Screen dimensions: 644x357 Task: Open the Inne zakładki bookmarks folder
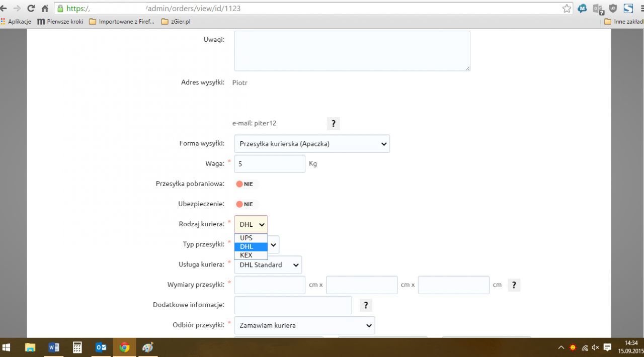(624, 22)
